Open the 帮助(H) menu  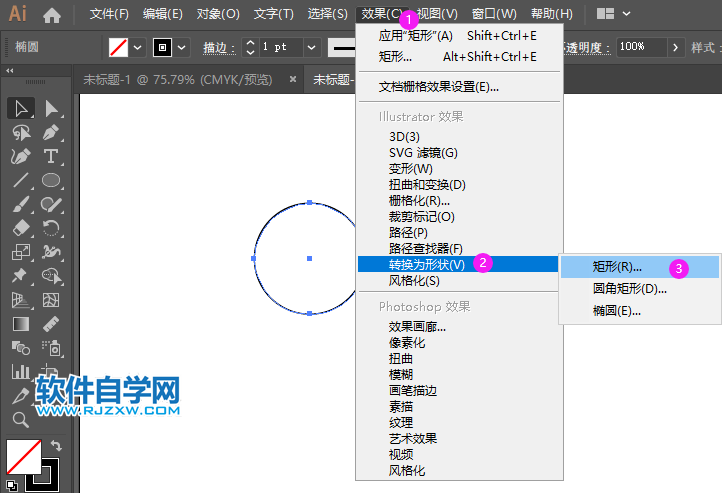click(552, 14)
